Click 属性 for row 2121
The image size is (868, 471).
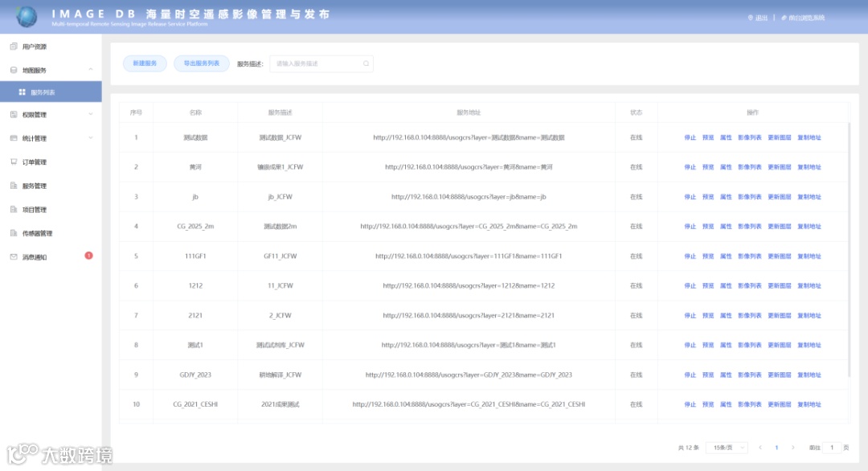coord(726,316)
